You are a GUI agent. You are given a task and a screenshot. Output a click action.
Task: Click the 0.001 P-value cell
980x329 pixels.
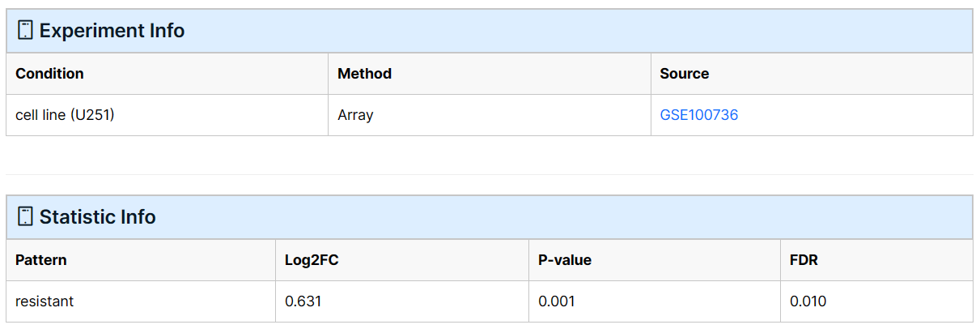tap(655, 301)
